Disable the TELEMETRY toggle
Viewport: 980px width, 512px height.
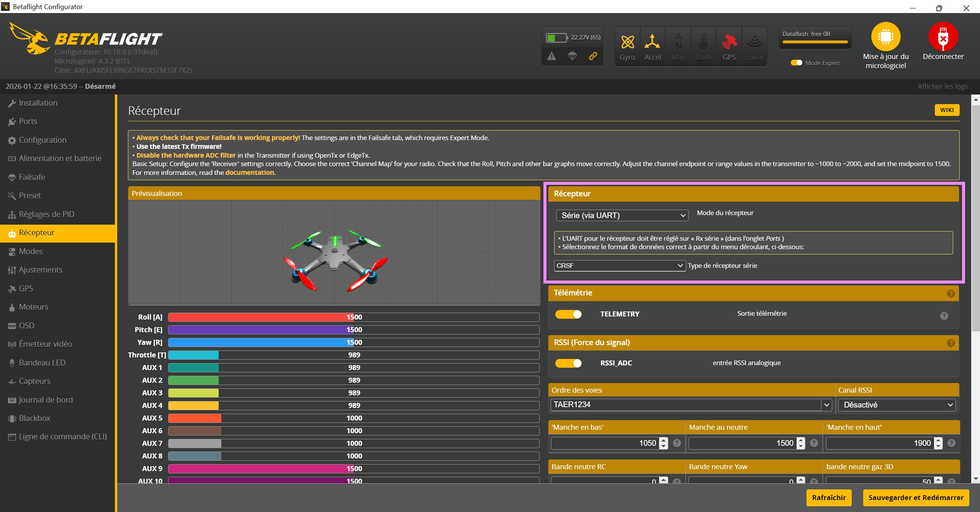click(x=568, y=314)
